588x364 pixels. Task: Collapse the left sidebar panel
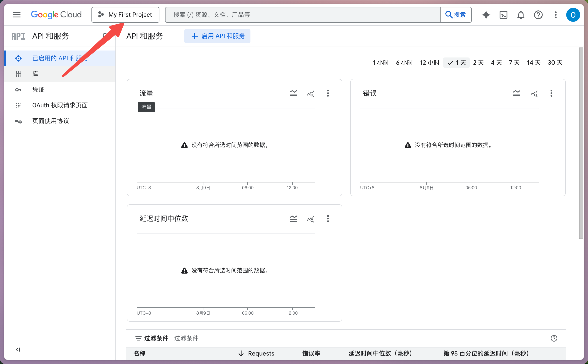18,349
